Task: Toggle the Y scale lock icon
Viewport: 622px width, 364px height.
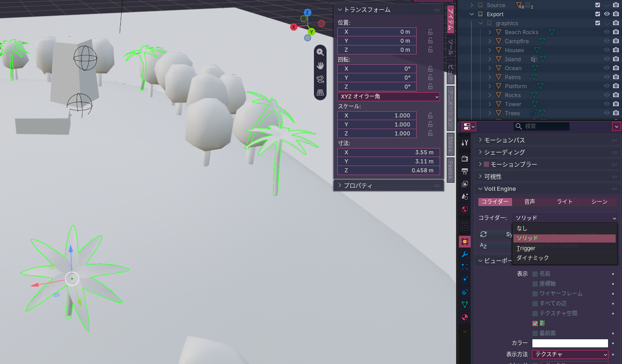Action: (430, 125)
